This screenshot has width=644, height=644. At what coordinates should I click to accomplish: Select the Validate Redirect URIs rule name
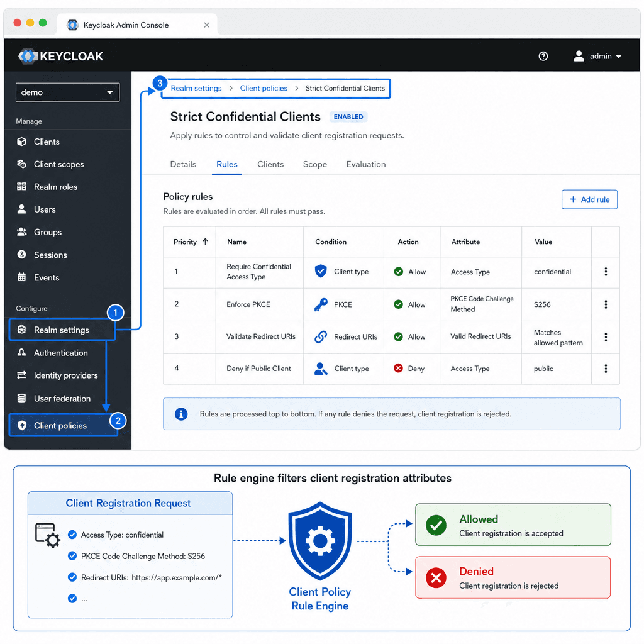click(x=261, y=336)
